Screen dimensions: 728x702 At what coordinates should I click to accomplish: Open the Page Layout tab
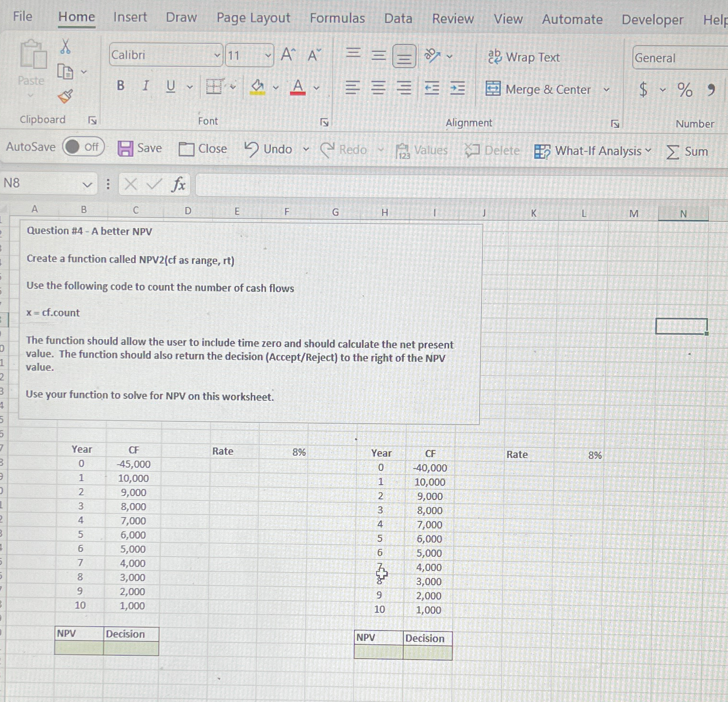(x=253, y=18)
